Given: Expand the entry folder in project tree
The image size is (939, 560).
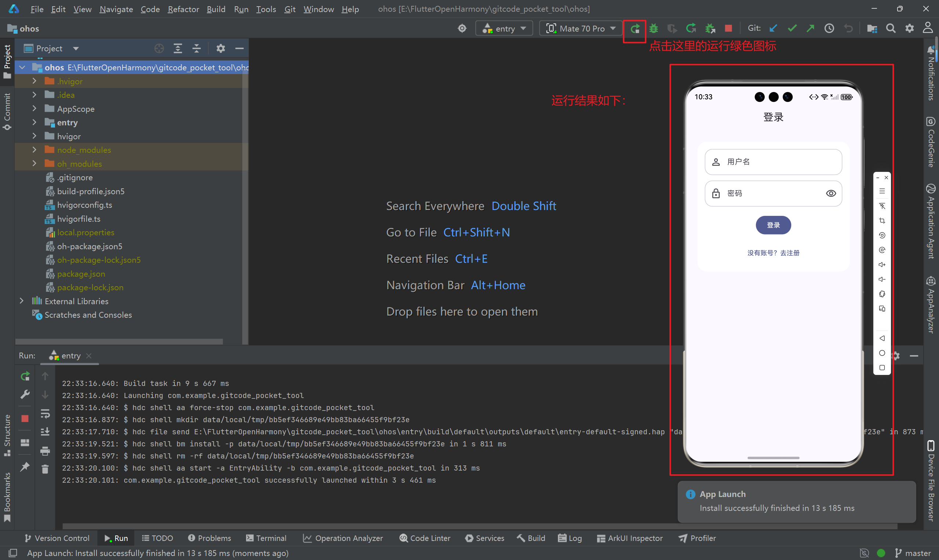Looking at the screenshot, I should (x=34, y=123).
